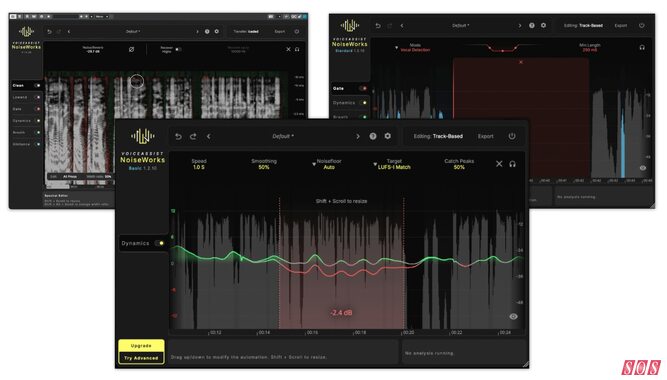
Task: Go to next preset in front window
Action: 358,137
